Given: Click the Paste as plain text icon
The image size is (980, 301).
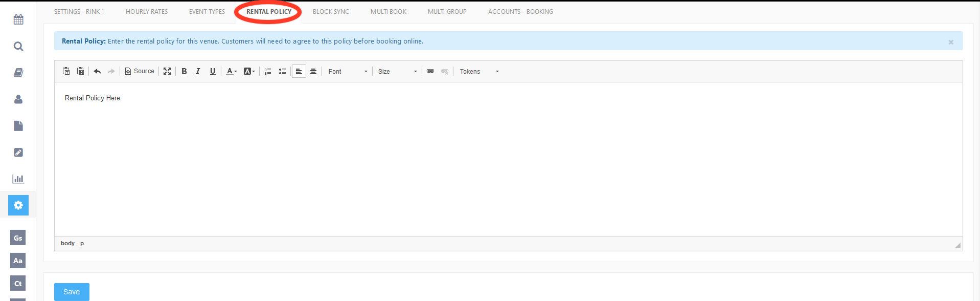Looking at the screenshot, I should click(66, 71).
